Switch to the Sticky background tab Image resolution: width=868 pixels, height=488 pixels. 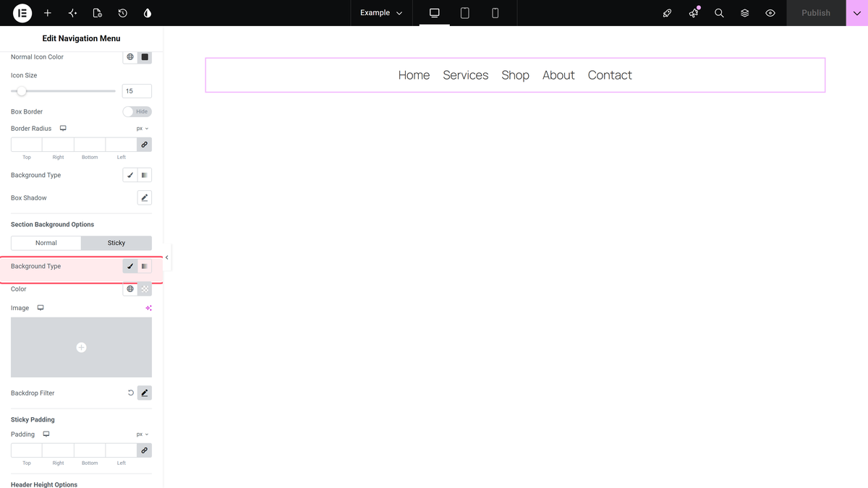[116, 243]
